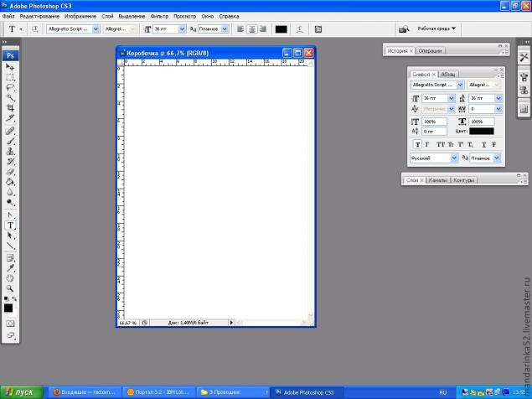The image size is (532, 399).
Task: Choose the Zoom magnifier tool
Action: [11, 288]
